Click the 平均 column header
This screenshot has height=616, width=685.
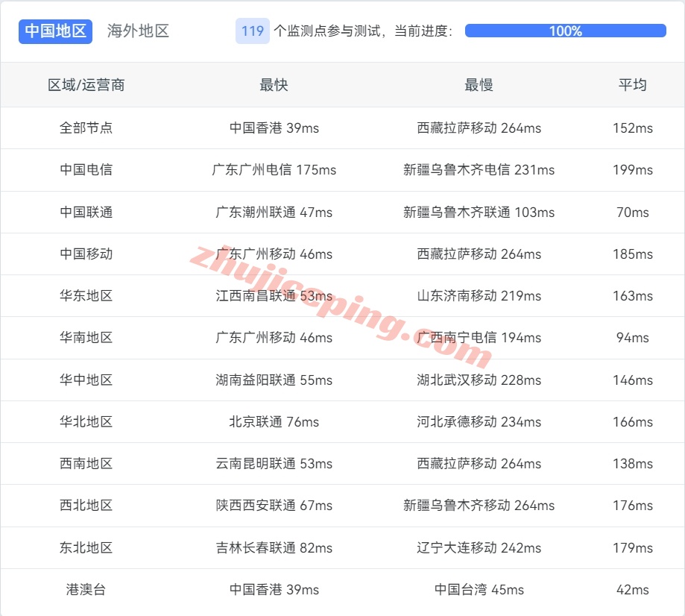[633, 85]
